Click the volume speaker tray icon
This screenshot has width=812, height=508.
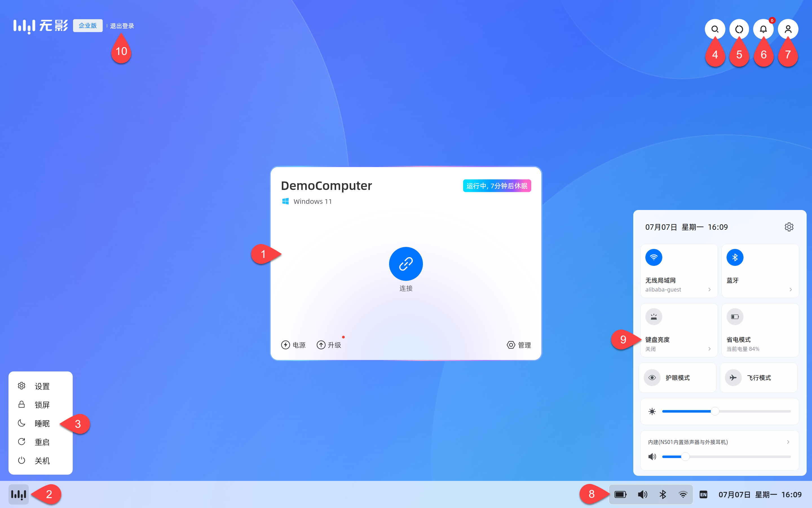click(643, 494)
